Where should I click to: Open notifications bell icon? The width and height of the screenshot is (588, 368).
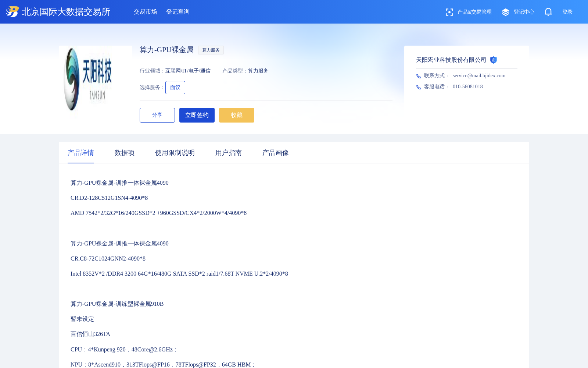tap(548, 12)
